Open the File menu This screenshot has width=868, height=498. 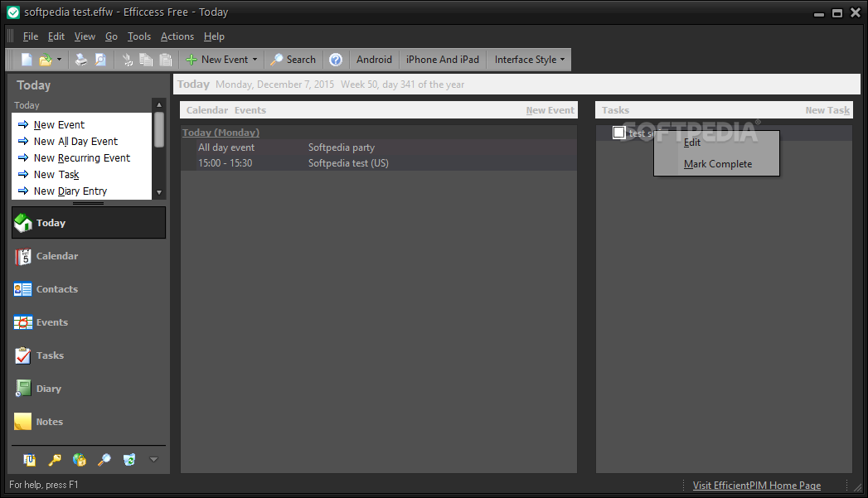[31, 36]
